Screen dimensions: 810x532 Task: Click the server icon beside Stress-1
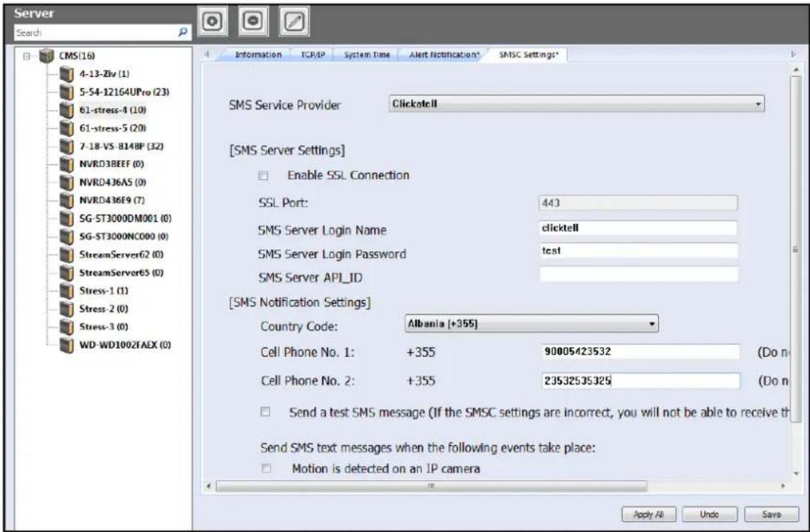coord(67,291)
